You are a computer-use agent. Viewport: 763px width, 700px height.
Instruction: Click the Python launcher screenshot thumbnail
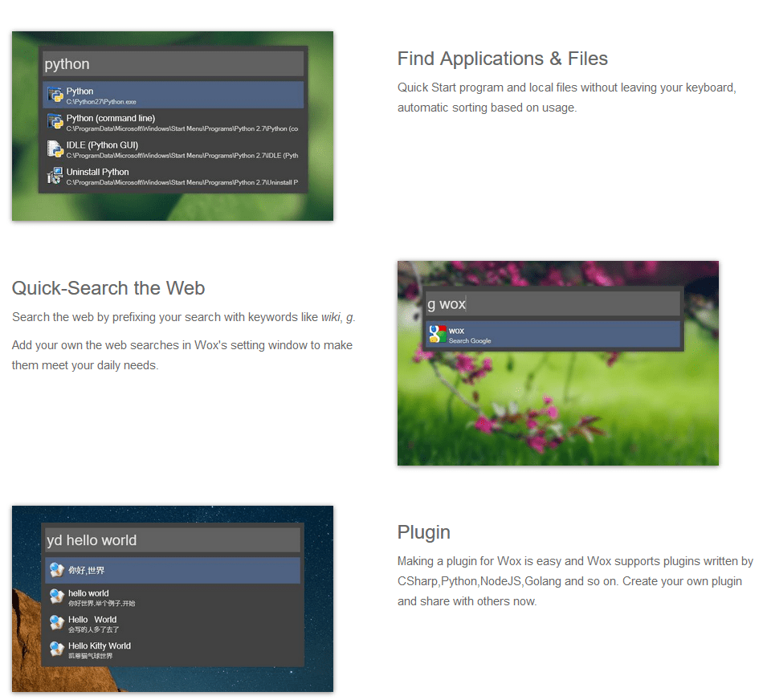[x=173, y=125]
